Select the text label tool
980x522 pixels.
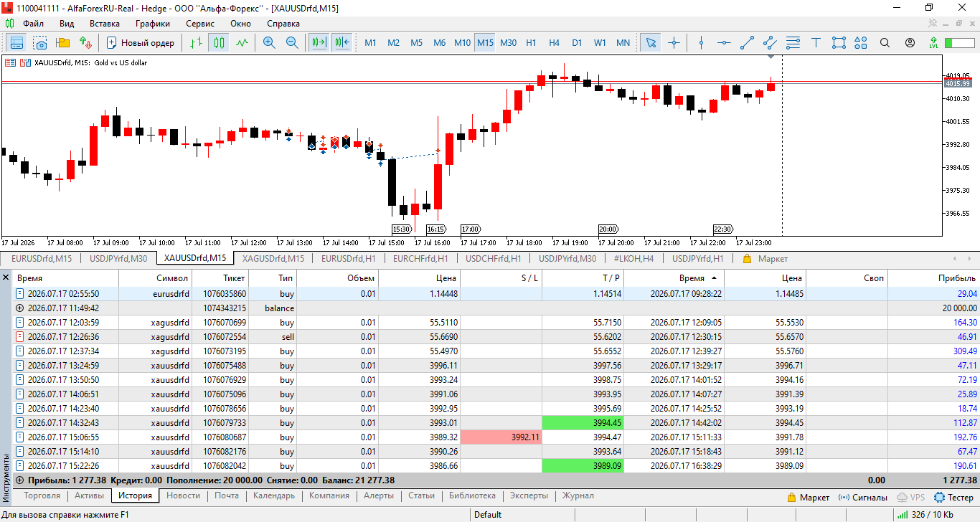point(816,43)
